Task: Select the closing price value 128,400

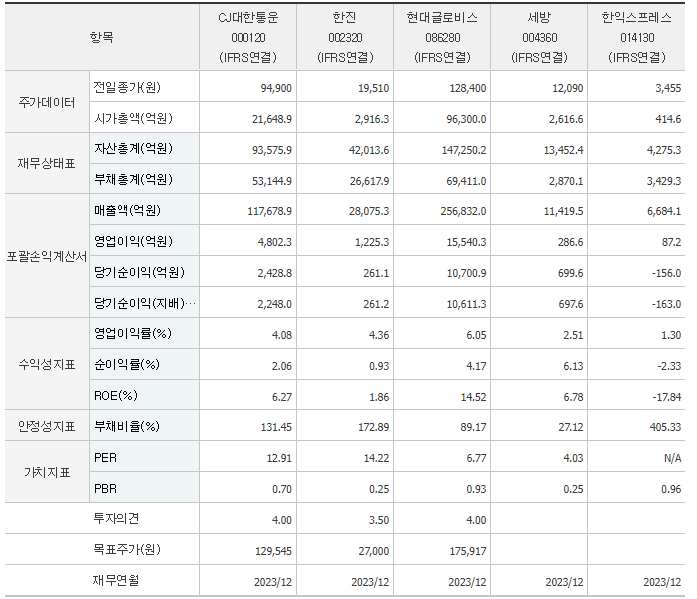Action: point(468,88)
